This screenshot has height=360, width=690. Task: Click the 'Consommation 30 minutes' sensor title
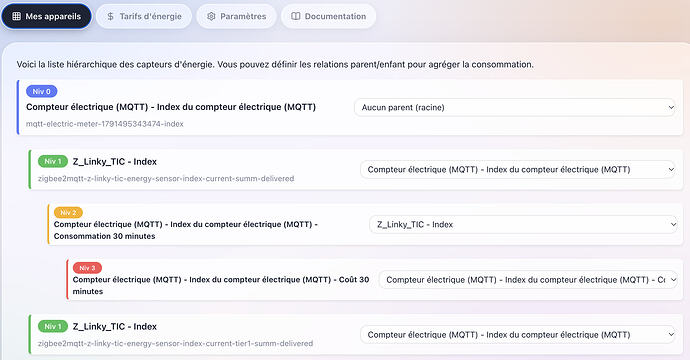[186, 230]
